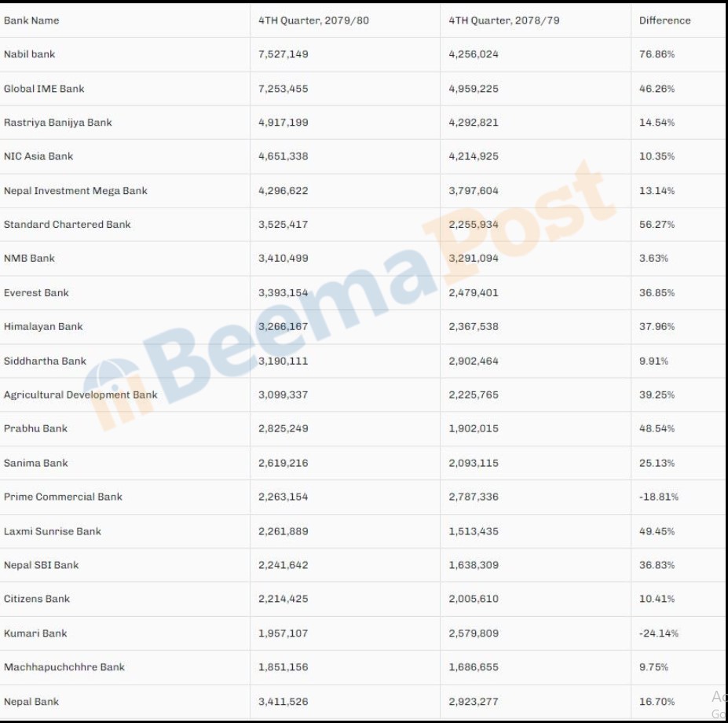Select the Nepal Investment Mega Bank name
728x723 pixels.
coord(75,191)
